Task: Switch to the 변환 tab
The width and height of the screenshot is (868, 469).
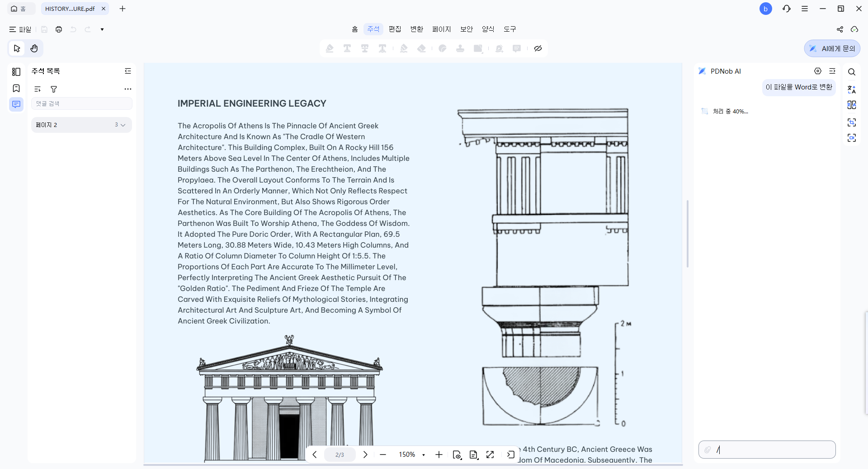Action: (x=417, y=29)
